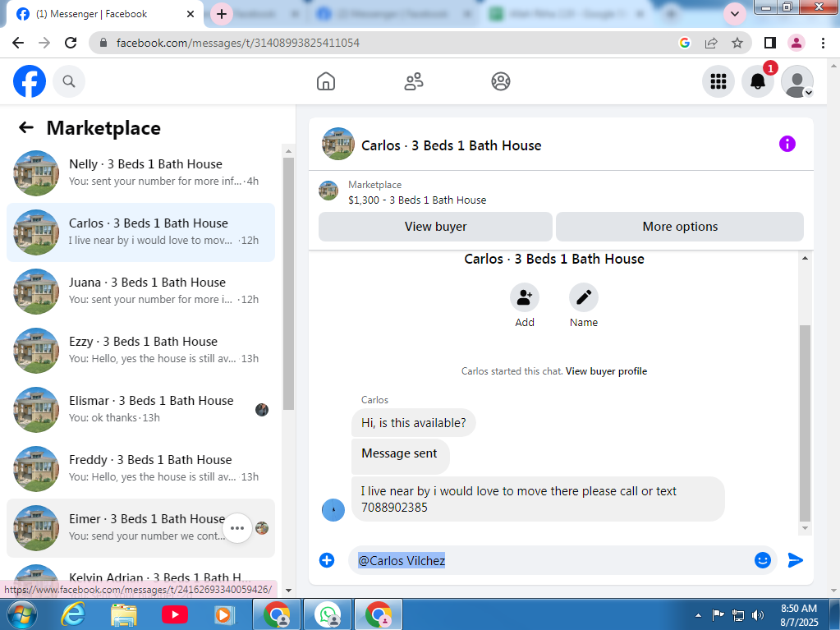Viewport: 840px width, 630px height.
Task: Share this page icon in address bar
Action: click(x=711, y=43)
